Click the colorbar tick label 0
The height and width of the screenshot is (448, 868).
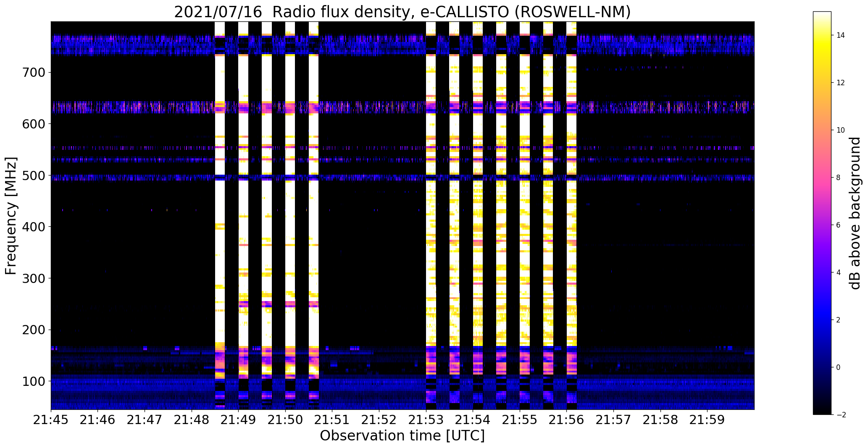[839, 367]
